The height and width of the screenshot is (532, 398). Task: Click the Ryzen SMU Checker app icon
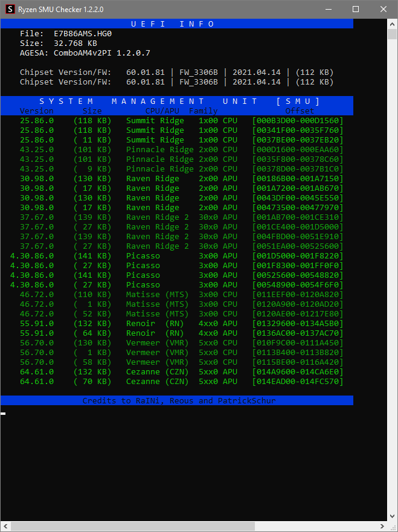point(10,10)
